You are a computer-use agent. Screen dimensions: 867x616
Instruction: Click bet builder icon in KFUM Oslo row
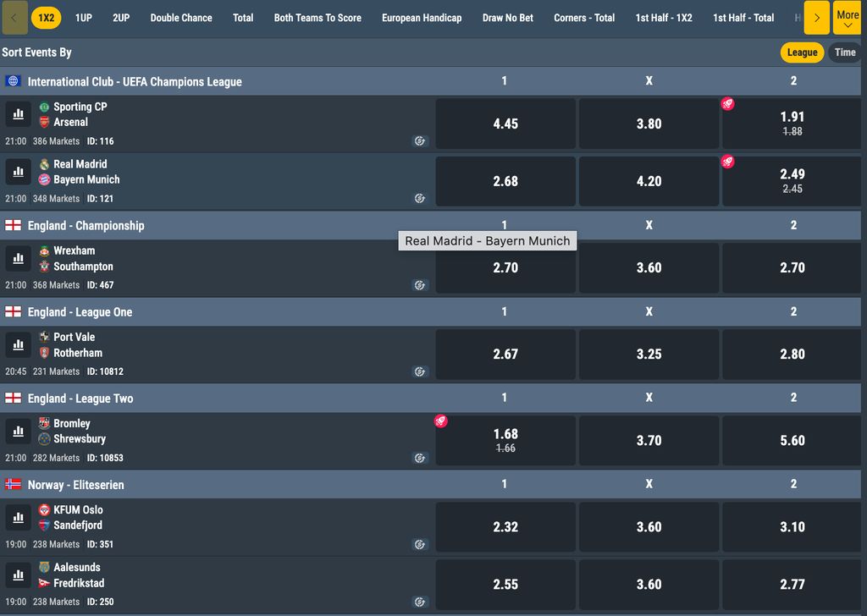click(420, 544)
